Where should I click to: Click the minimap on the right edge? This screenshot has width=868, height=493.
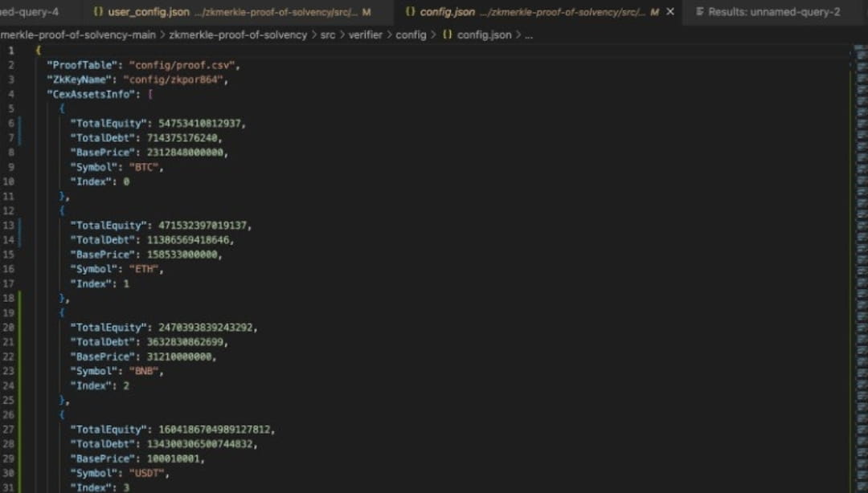tap(860, 268)
